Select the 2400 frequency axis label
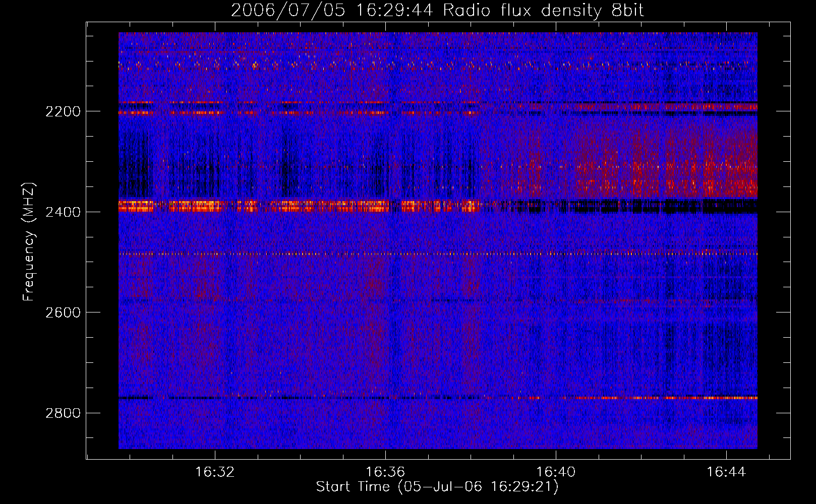This screenshot has height=504, width=816. coord(63,212)
